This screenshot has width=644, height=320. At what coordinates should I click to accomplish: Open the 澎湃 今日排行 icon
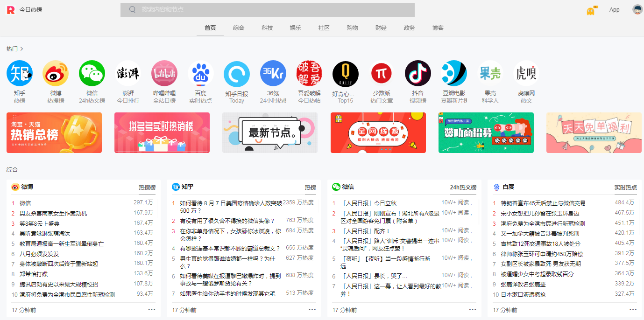(x=128, y=73)
